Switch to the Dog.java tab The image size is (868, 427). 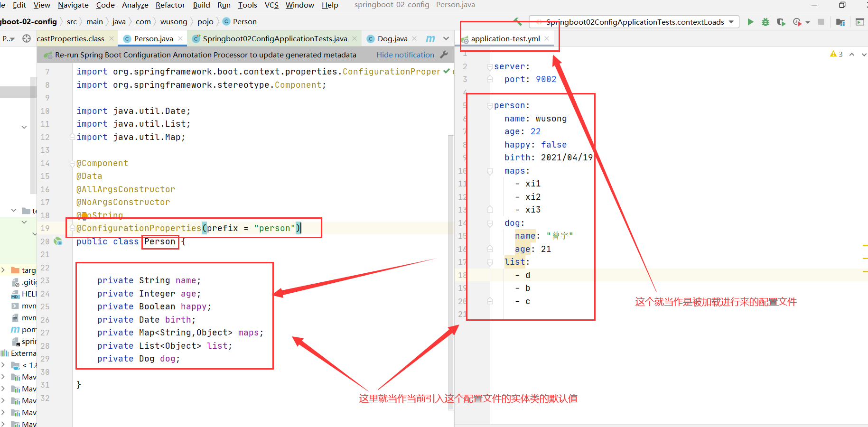click(392, 38)
